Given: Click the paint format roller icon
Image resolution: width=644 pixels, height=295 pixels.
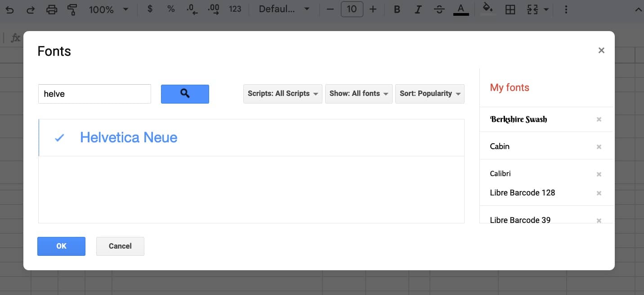Looking at the screenshot, I should (x=72, y=9).
